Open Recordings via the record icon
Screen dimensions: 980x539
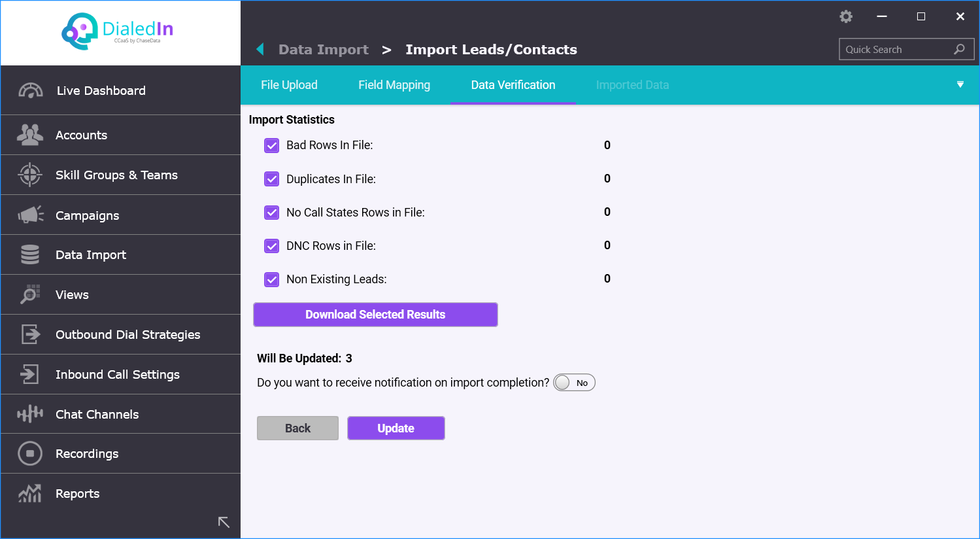pyautogui.click(x=29, y=453)
